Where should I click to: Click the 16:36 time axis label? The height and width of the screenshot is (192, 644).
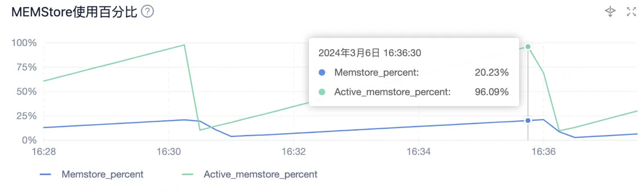[x=544, y=152]
